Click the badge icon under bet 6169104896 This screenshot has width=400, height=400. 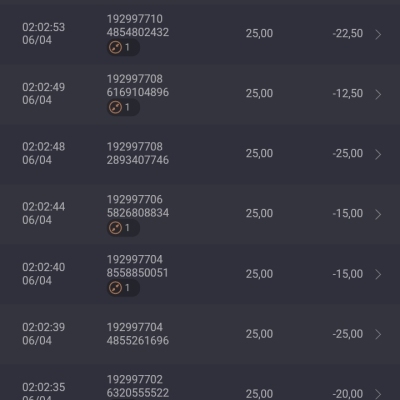click(x=123, y=107)
